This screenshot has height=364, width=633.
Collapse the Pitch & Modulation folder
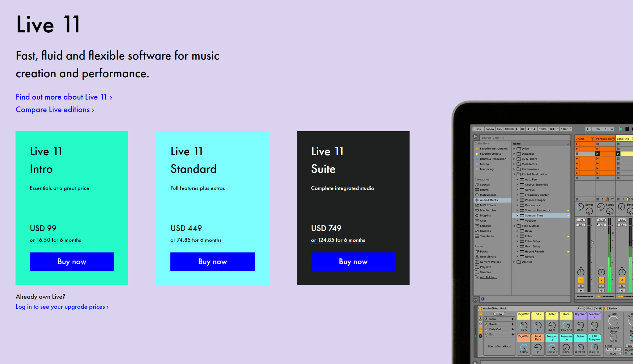pos(514,174)
